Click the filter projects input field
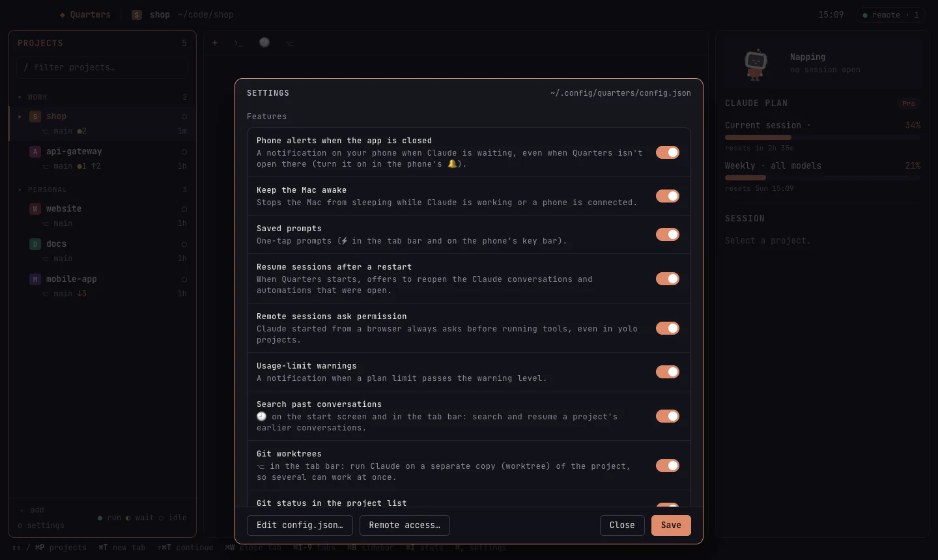938x560 pixels. pos(102,68)
